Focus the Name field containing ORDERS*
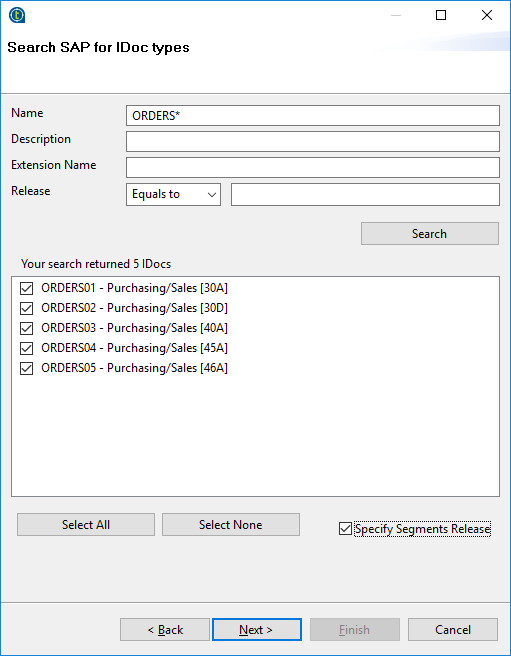The height and width of the screenshot is (656, 511). [313, 115]
